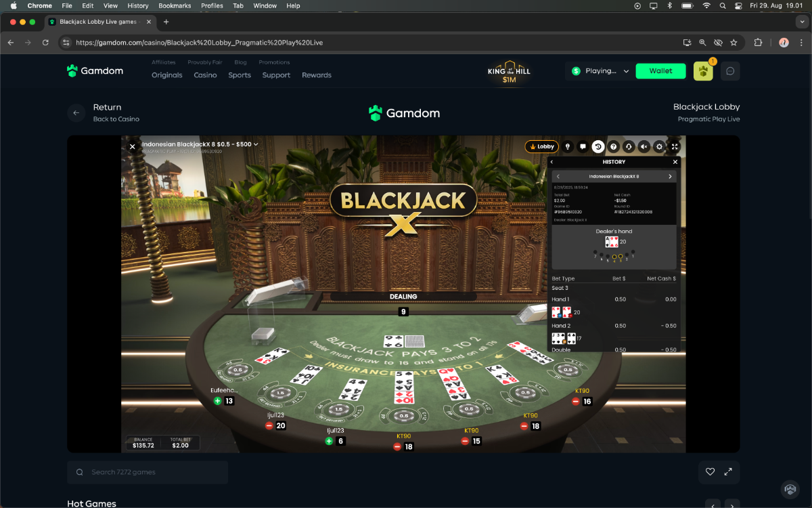Add game to favorites heart icon

pyautogui.click(x=710, y=472)
